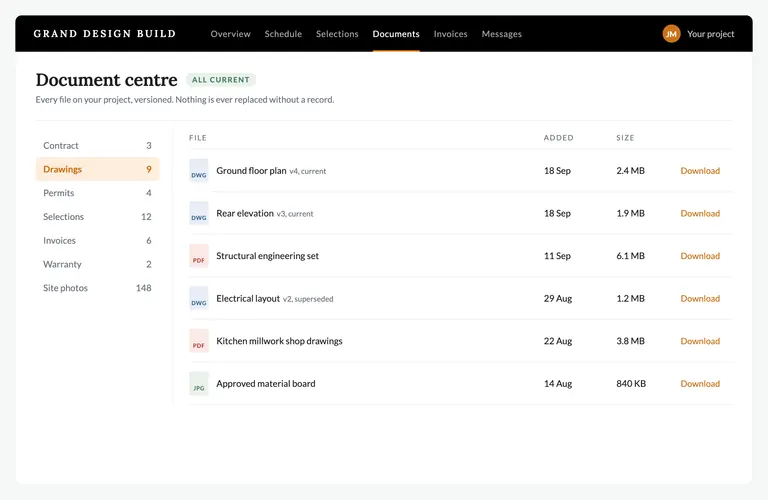Click the DWG icon for Electrical layout
This screenshot has width=768, height=500.
[199, 298]
